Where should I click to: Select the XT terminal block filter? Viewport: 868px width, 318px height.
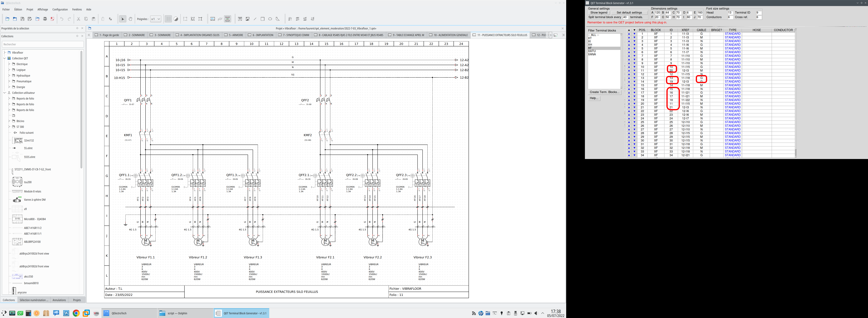[590, 38]
